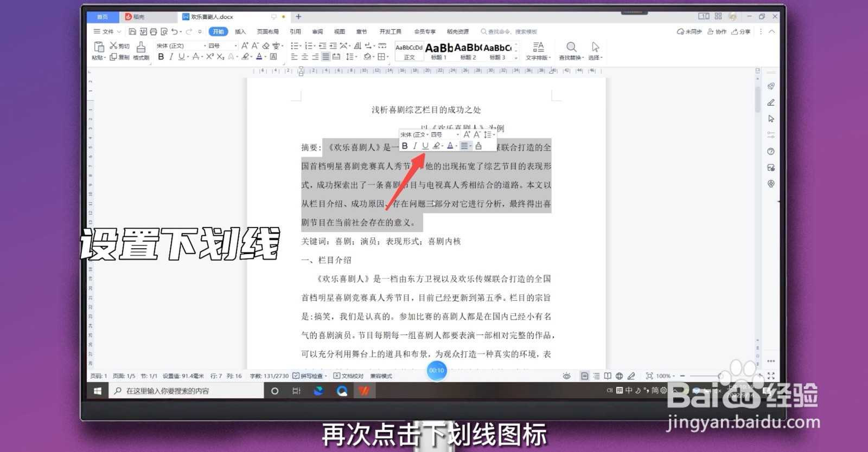Apply subscript X₂ formatting

[220, 56]
